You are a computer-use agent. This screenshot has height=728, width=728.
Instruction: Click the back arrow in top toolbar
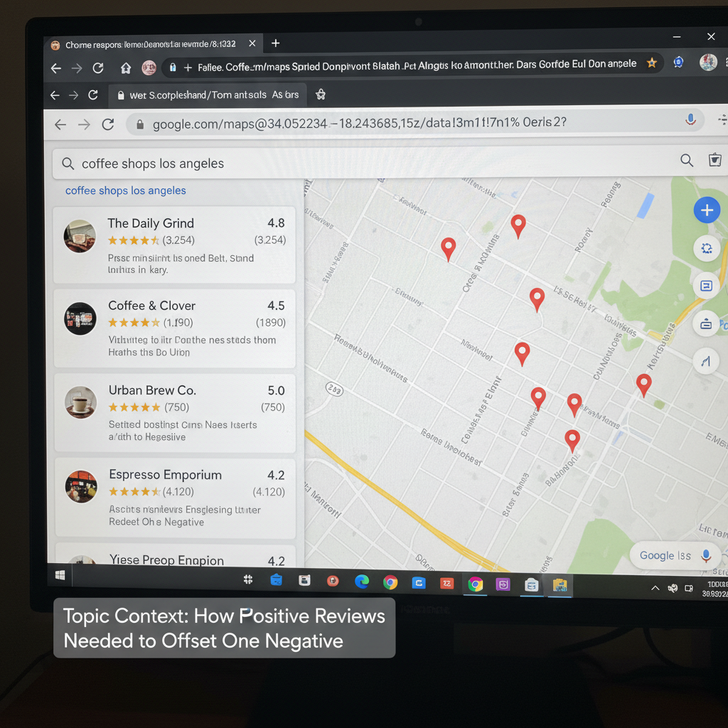point(55,68)
